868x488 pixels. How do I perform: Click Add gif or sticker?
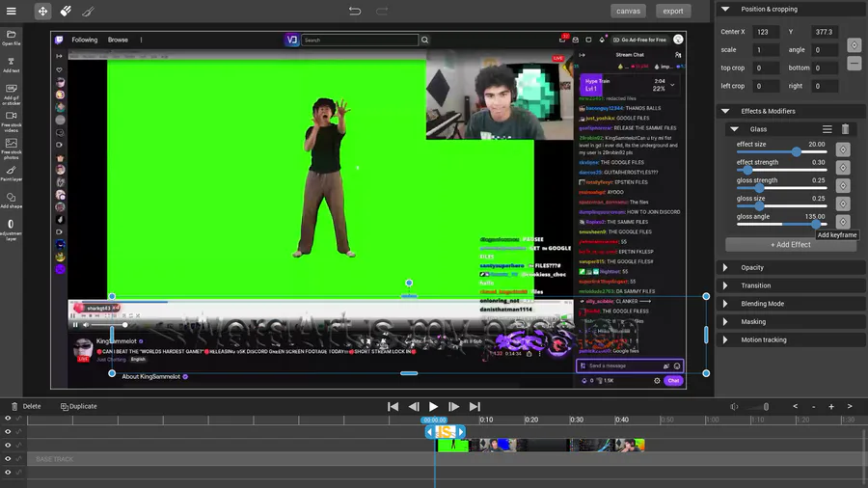(x=11, y=95)
